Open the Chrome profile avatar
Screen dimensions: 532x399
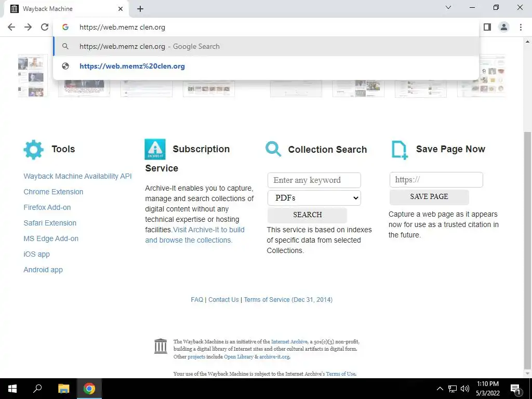point(504,27)
